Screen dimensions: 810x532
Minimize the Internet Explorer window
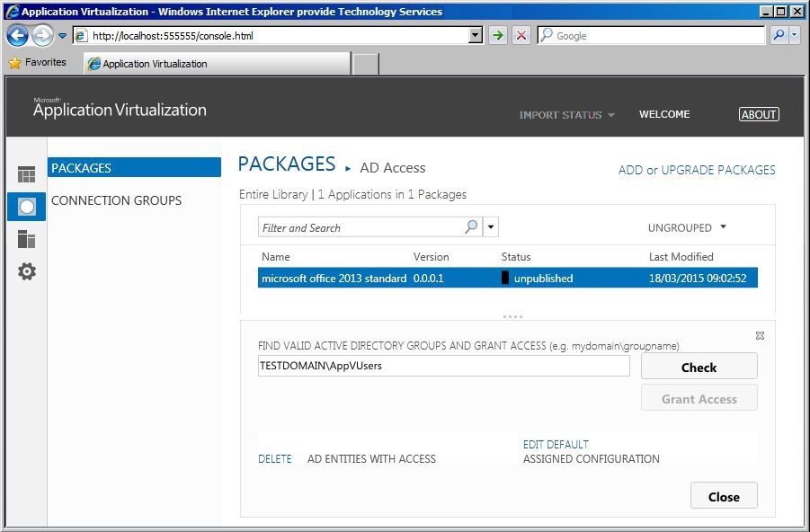[767, 11]
